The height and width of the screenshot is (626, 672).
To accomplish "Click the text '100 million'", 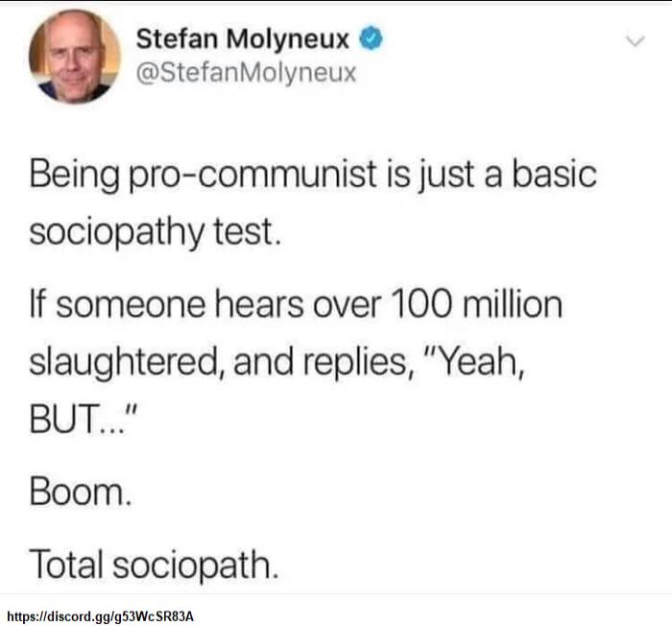I will click(x=476, y=304).
